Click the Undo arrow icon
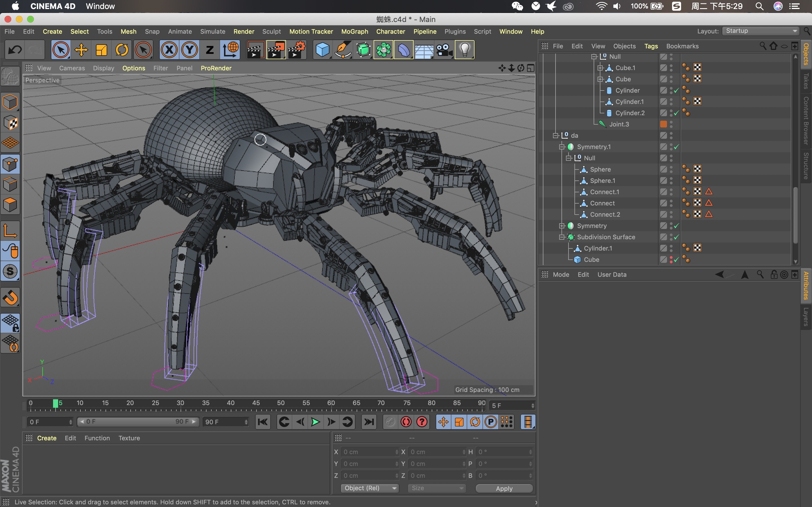The image size is (812, 507). click(x=15, y=50)
